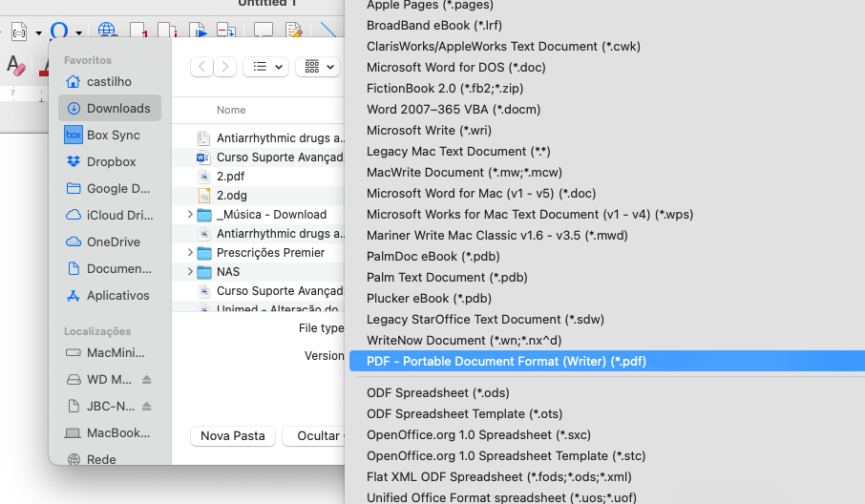Click the Nova Pasta button

[233, 435]
